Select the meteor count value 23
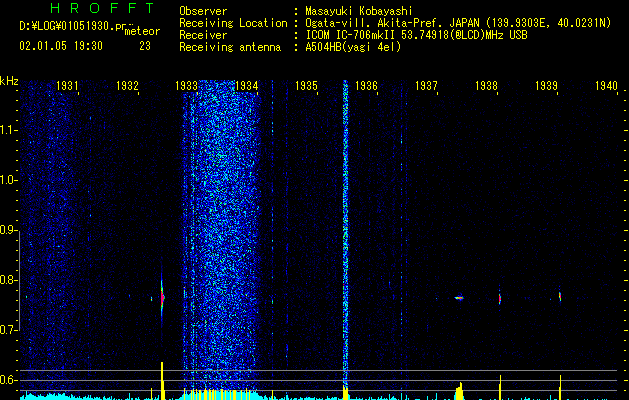The image size is (629, 400). [x=145, y=46]
